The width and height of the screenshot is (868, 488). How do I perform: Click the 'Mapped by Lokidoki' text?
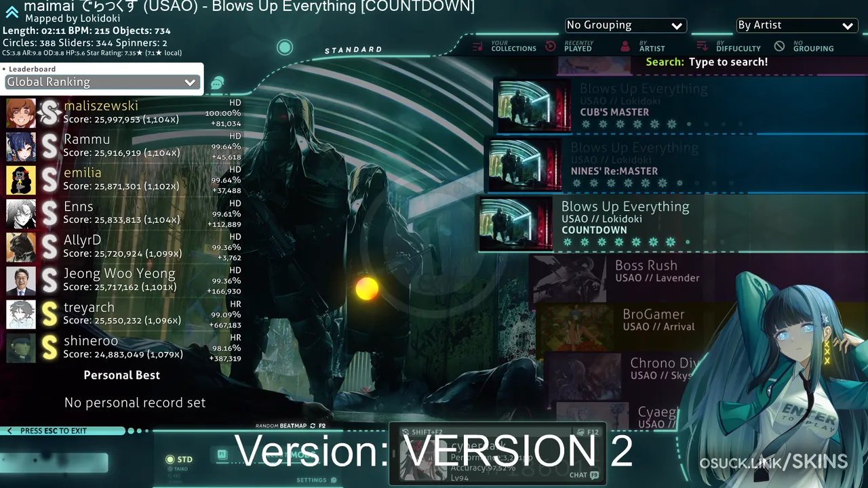73,19
